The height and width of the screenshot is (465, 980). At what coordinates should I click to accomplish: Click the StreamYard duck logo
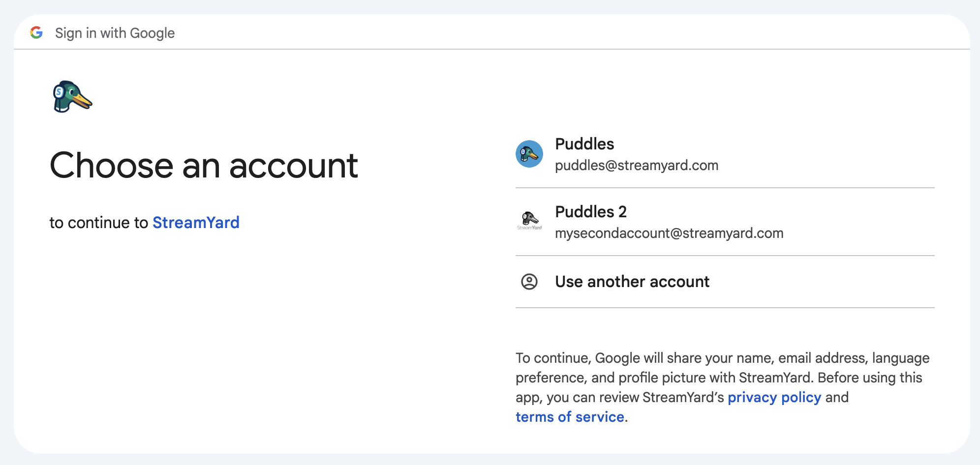72,97
